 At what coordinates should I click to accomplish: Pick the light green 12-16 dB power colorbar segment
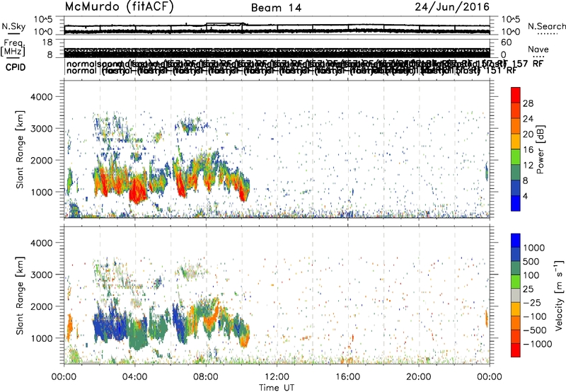click(x=516, y=157)
